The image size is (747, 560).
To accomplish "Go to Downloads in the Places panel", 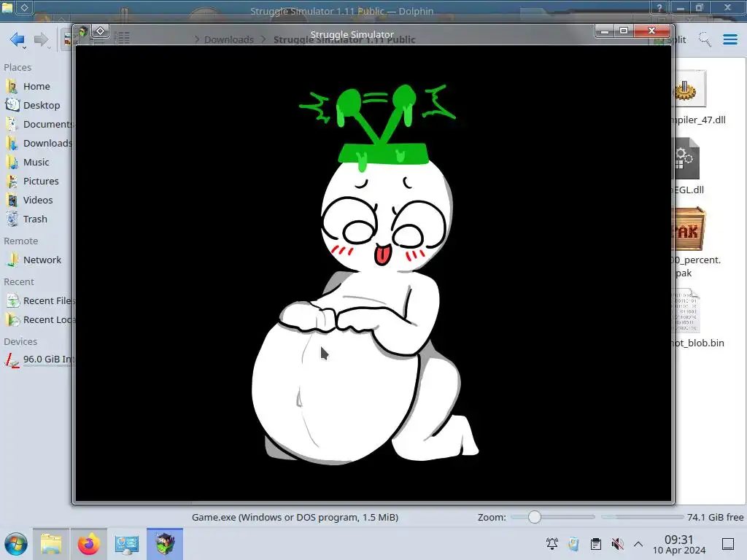I will (36, 144).
